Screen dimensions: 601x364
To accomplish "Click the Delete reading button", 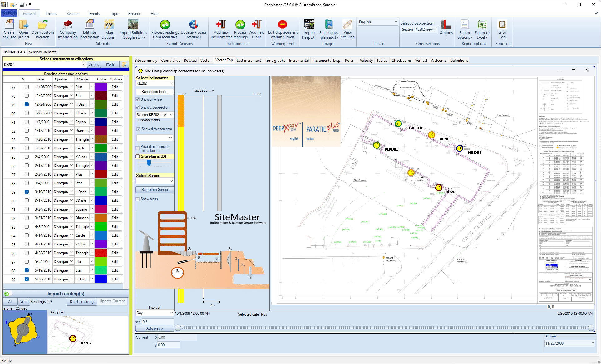I will click(81, 302).
